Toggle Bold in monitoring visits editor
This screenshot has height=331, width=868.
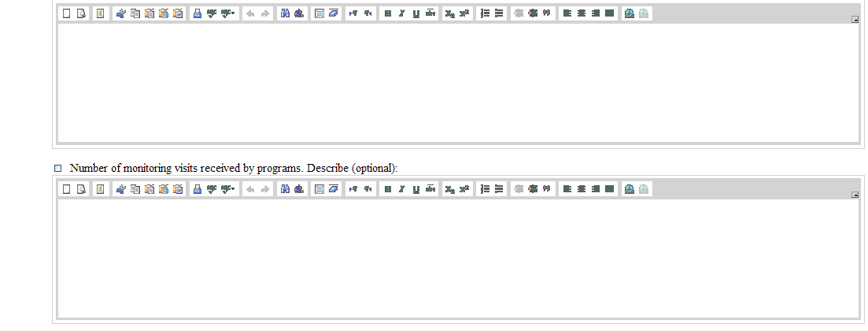tap(387, 189)
